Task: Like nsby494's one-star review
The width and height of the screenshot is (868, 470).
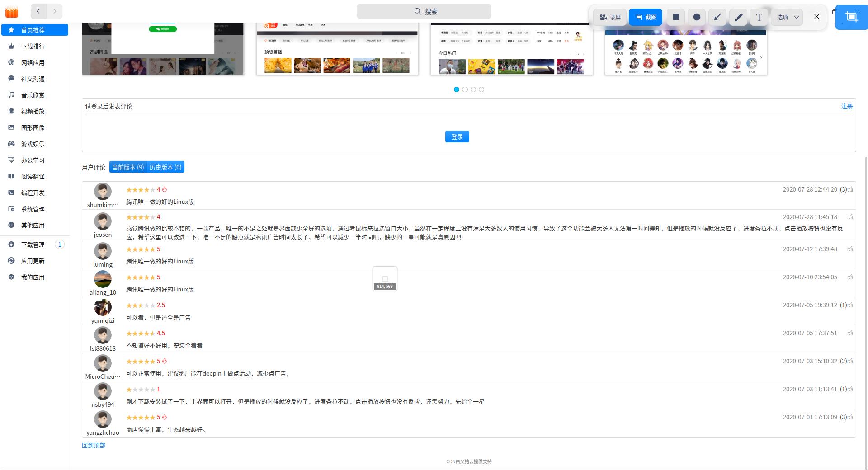Action: pyautogui.click(x=850, y=389)
